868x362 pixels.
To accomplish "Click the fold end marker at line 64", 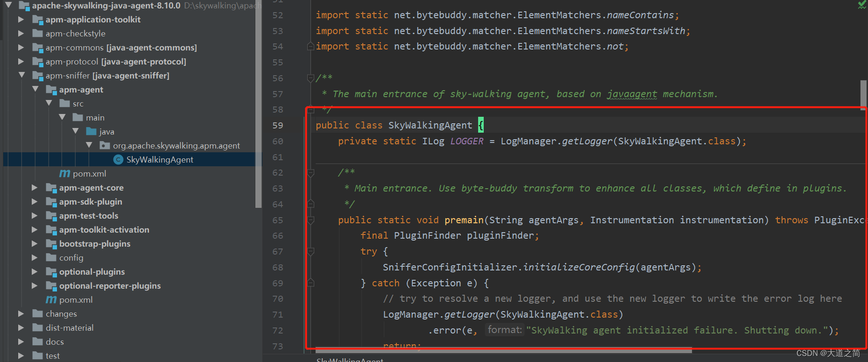I will point(311,204).
